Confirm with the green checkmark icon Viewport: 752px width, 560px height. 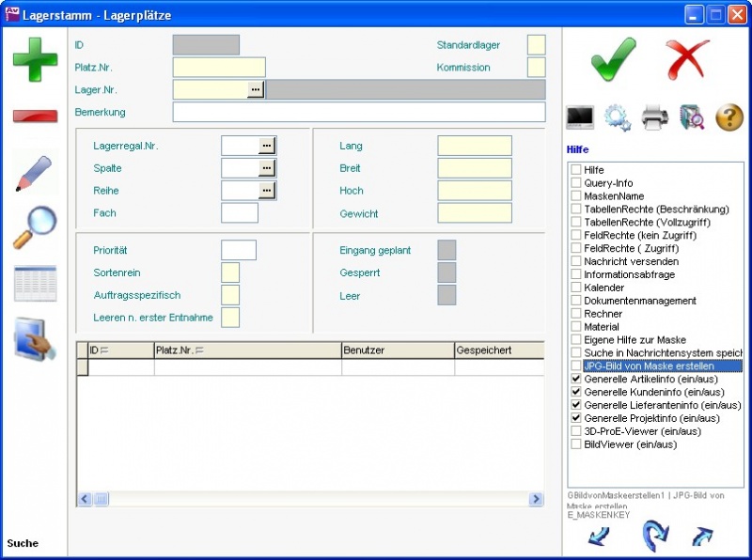pos(613,58)
